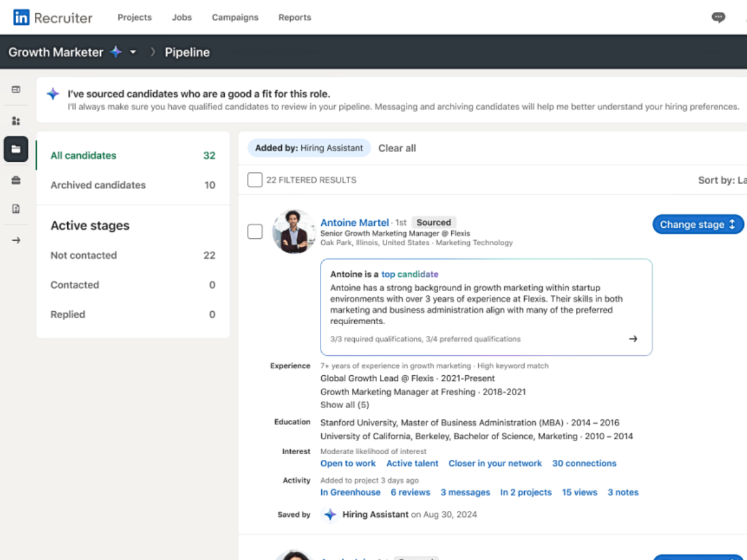Go to Pipeline breadcrumb
The image size is (747, 560).
(187, 52)
